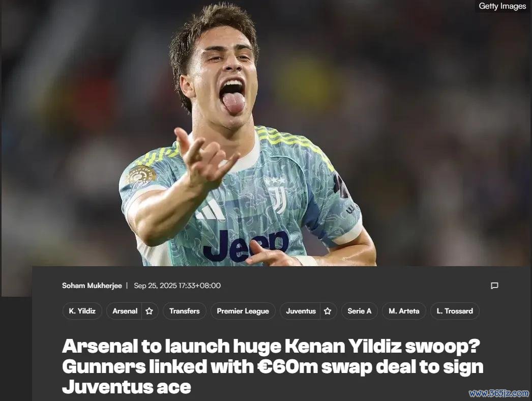Image resolution: width=532 pixels, height=401 pixels.
Task: Open the Transfers tag
Action: pyautogui.click(x=184, y=311)
